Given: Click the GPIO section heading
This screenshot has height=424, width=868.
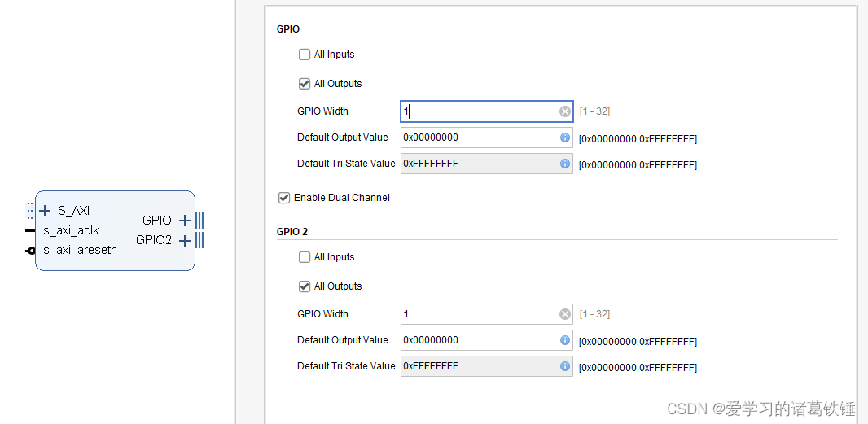Looking at the screenshot, I should click(x=288, y=29).
